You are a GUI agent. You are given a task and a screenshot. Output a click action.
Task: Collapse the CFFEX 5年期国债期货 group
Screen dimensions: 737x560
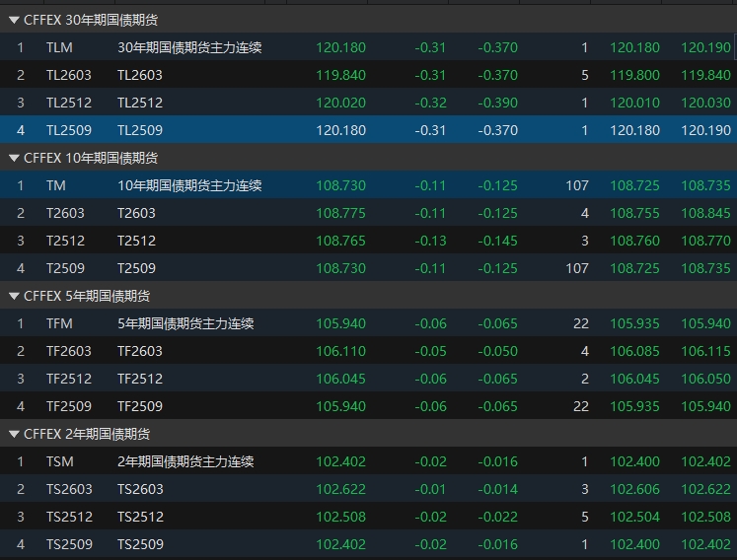point(14,296)
